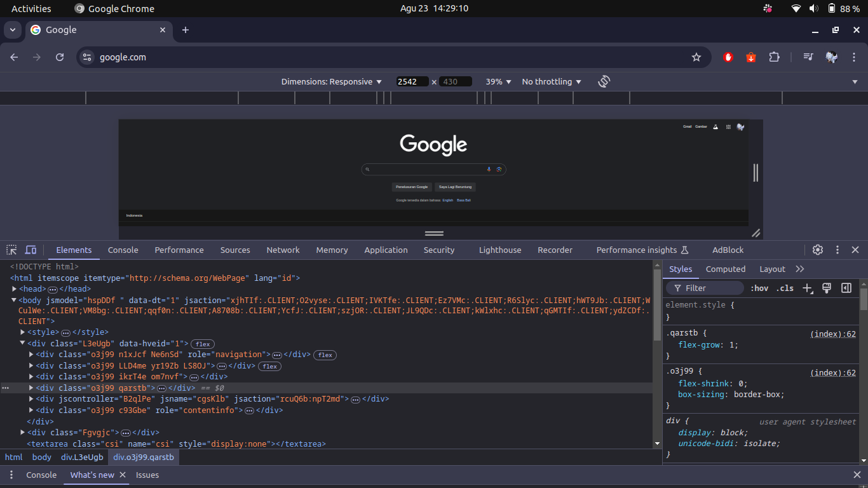Click the viewport height field 430
Image resolution: width=868 pixels, height=488 pixels.
pos(456,82)
